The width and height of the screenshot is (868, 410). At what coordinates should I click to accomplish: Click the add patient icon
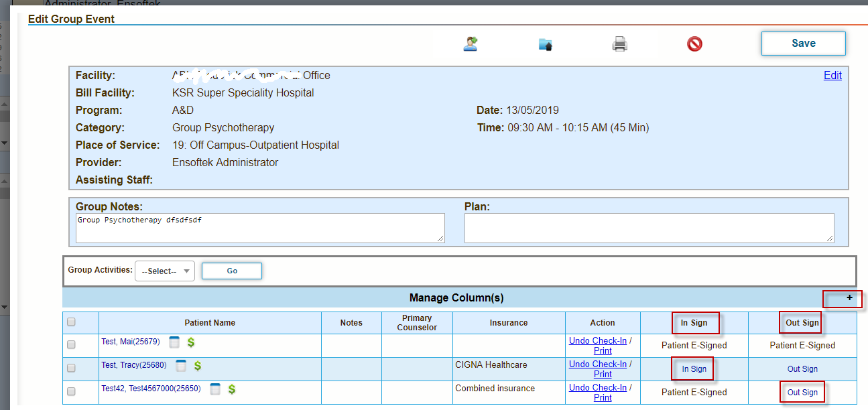[x=471, y=44]
